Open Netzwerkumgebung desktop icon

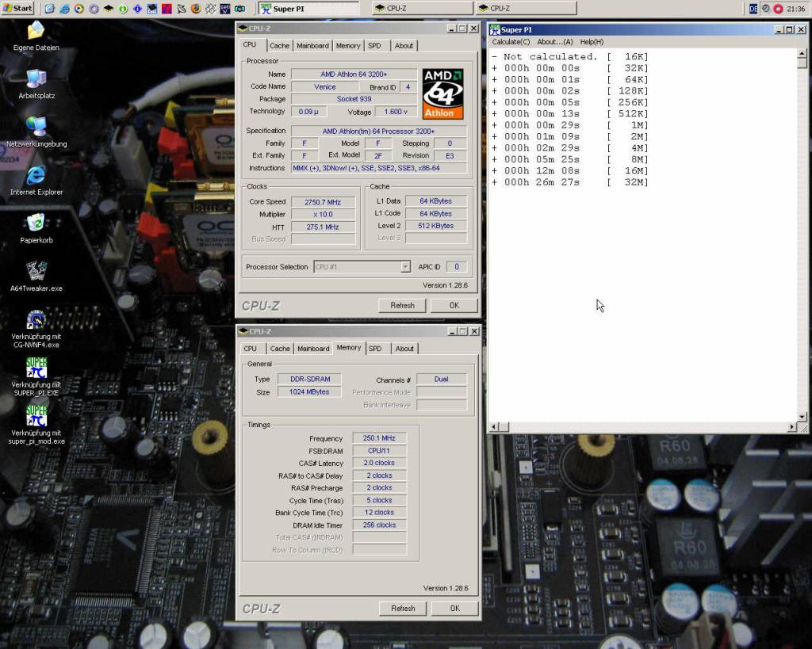tap(36, 127)
